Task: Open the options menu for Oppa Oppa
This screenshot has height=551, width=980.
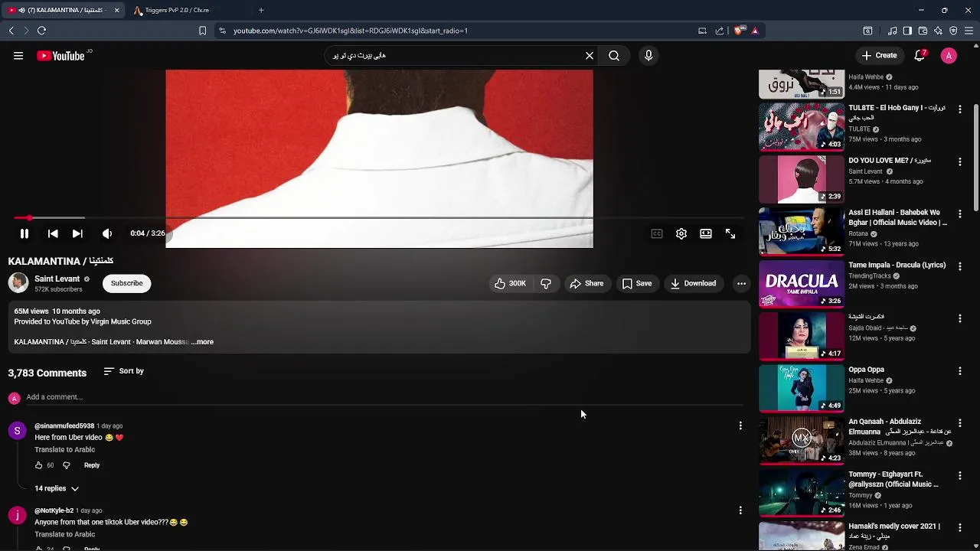Action: 960,371
